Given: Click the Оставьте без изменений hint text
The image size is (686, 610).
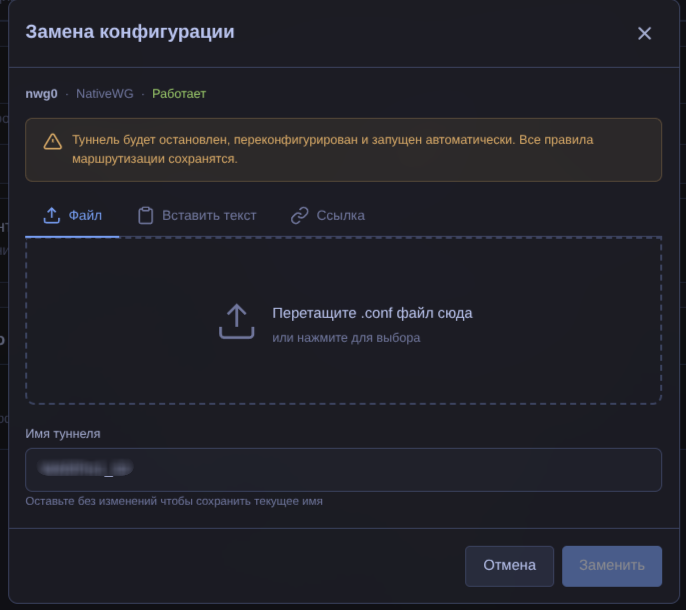Looking at the screenshot, I should tap(174, 501).
